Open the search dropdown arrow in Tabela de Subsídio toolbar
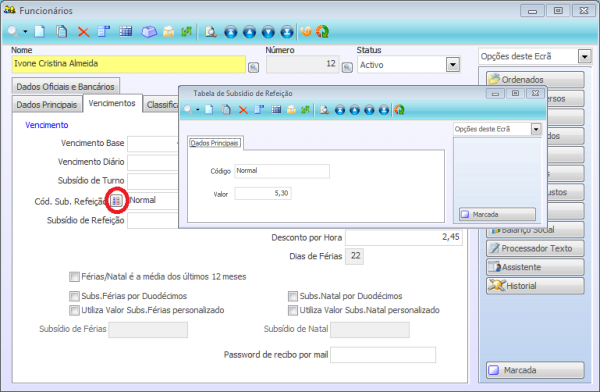This screenshot has height=392, width=600. 198,110
